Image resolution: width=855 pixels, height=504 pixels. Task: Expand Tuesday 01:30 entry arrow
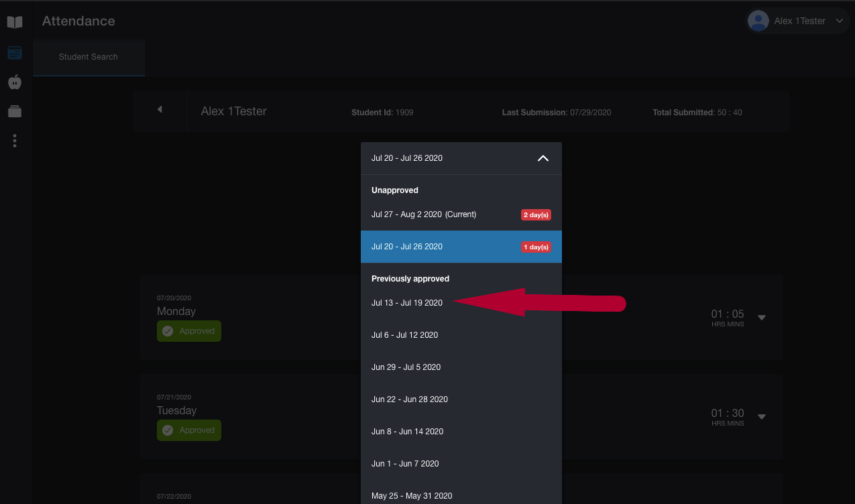762,417
